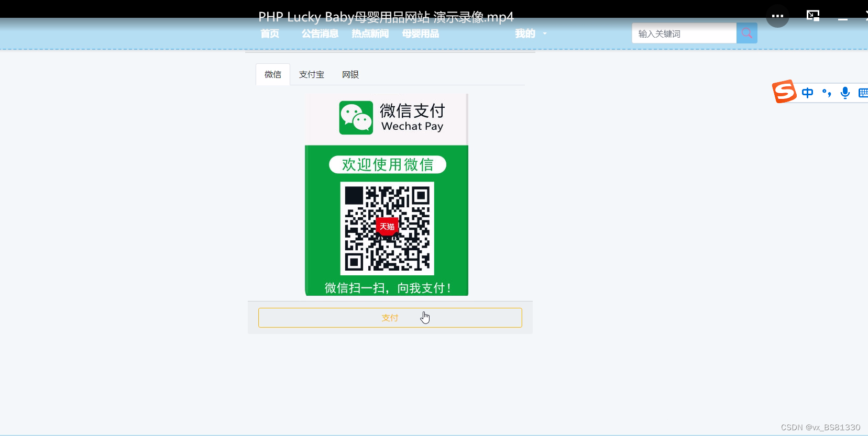Click the 支付 submit button
Image resolution: width=868 pixels, height=436 pixels.
(390, 318)
